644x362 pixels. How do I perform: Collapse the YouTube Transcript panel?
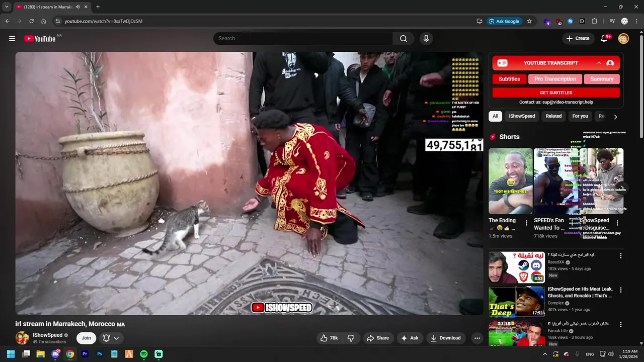pyautogui.click(x=599, y=63)
